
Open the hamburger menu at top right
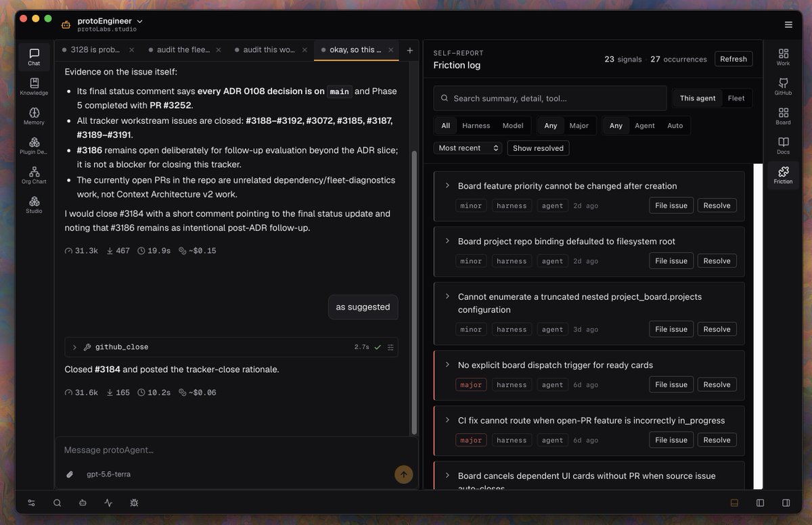point(788,24)
